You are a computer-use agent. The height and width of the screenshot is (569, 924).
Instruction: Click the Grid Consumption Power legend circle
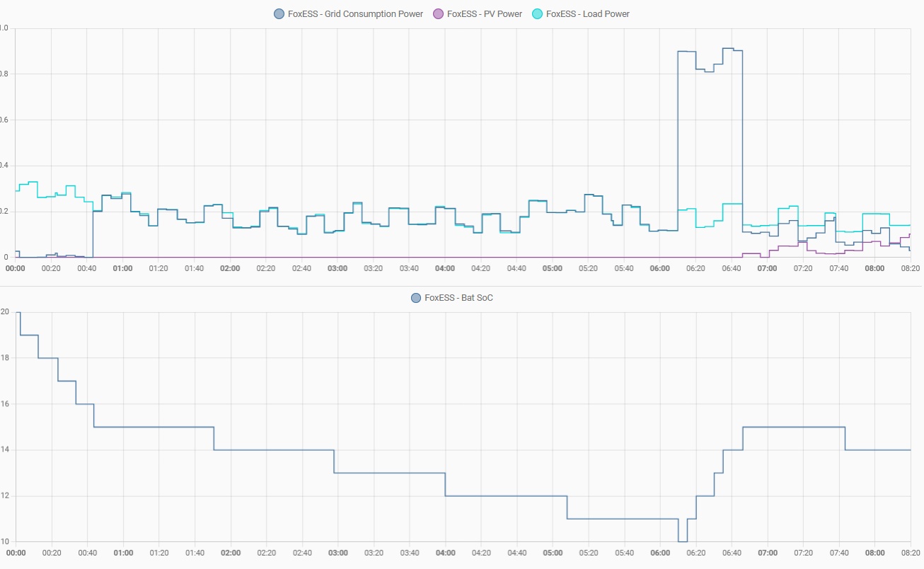[279, 13]
